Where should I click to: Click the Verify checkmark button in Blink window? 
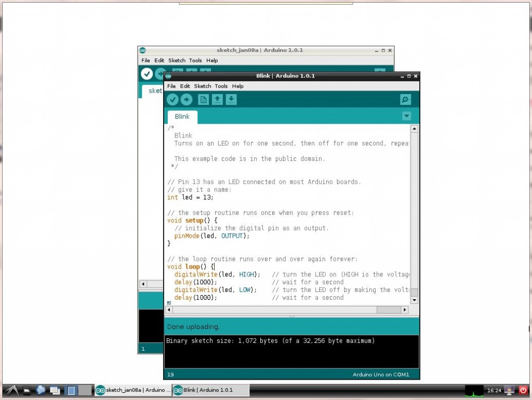(172, 99)
